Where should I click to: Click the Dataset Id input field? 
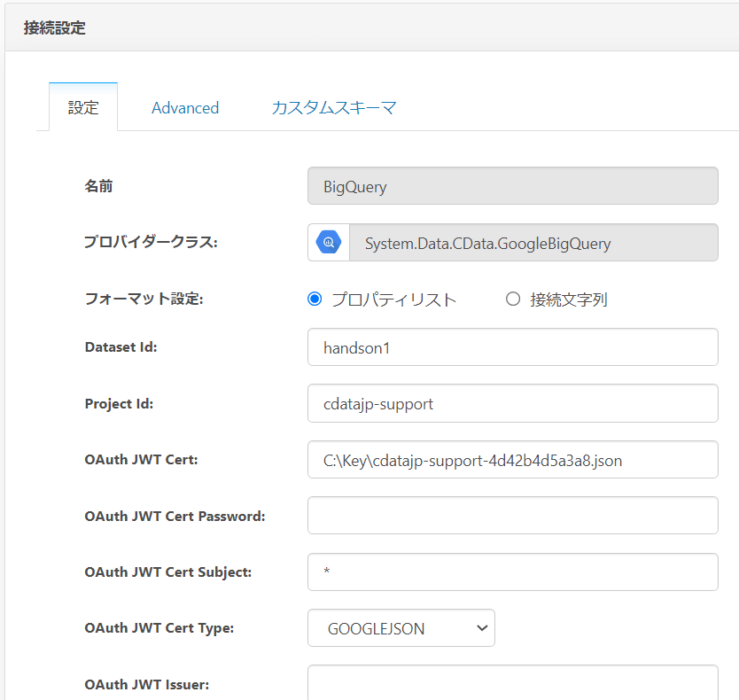513,347
